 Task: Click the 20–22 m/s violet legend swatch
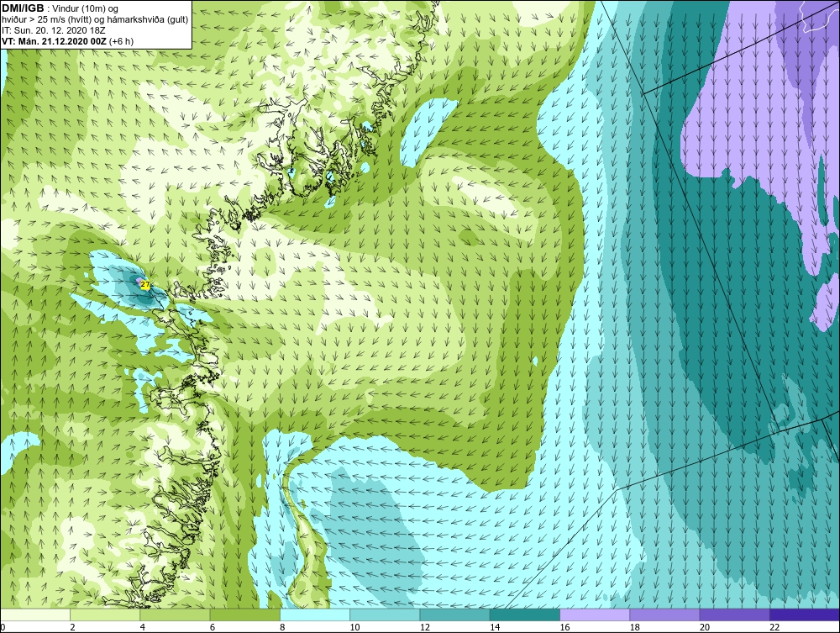point(735,615)
